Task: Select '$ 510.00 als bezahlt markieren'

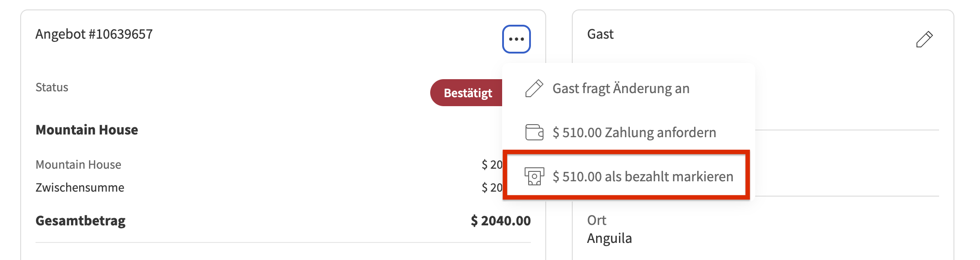Action: point(642,176)
